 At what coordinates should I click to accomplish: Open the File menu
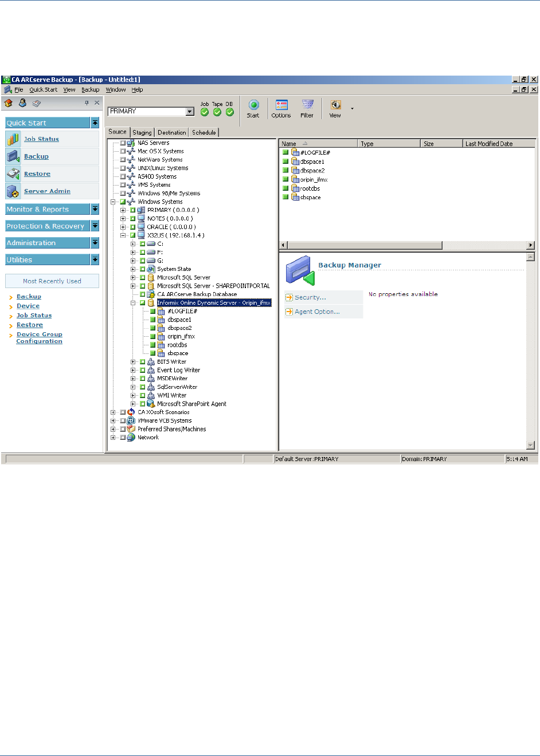[19, 90]
